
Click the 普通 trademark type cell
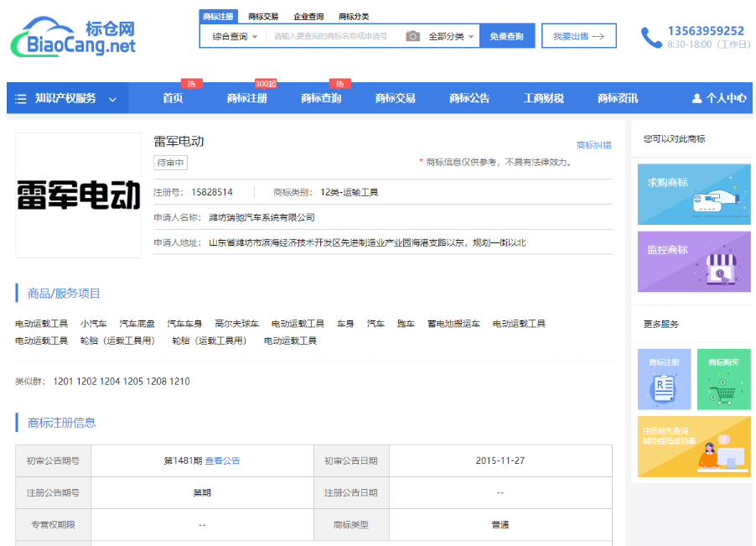click(500, 525)
